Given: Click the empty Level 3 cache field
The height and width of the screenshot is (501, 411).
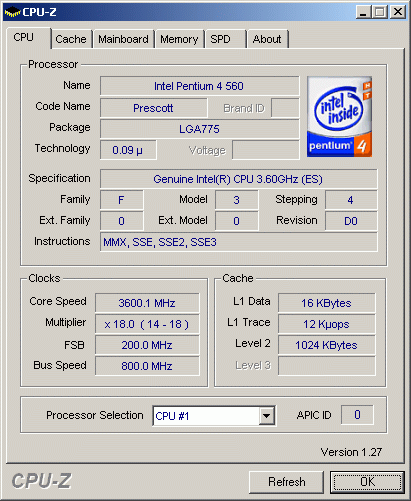Looking at the screenshot, I should (327, 366).
